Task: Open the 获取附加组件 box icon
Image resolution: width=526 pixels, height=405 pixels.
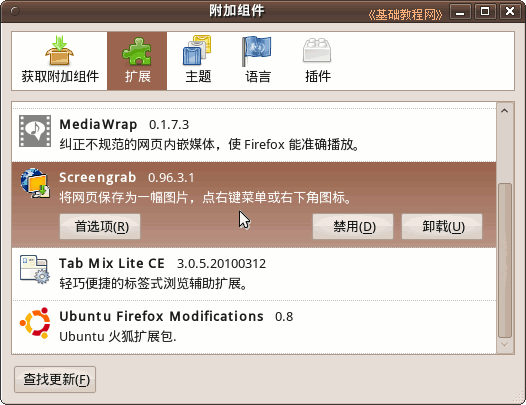Action: click(x=60, y=50)
